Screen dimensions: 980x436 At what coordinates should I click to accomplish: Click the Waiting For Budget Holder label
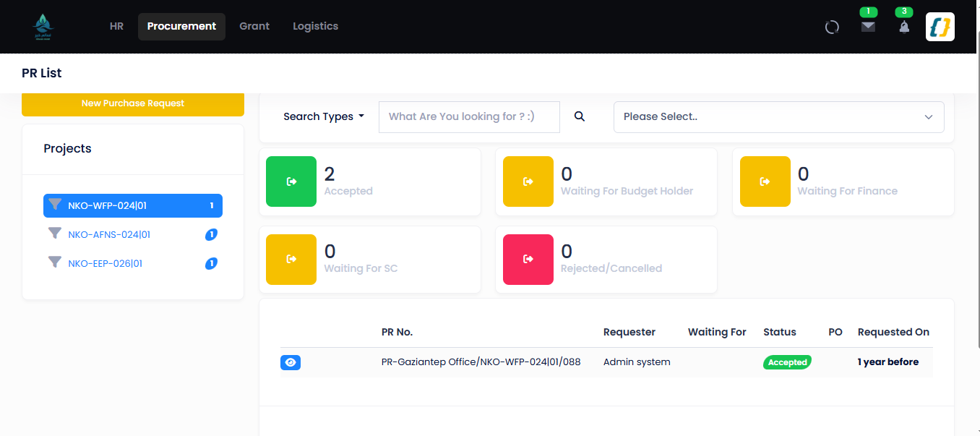pos(627,191)
